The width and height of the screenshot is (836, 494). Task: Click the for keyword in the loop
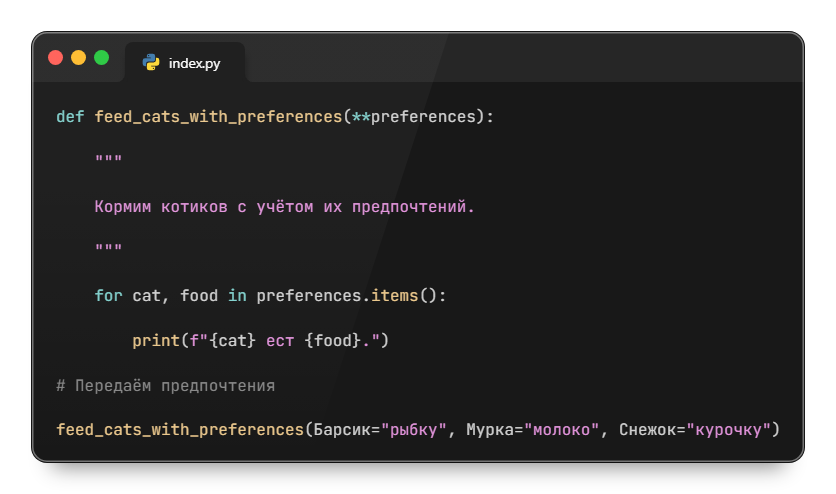point(108,296)
